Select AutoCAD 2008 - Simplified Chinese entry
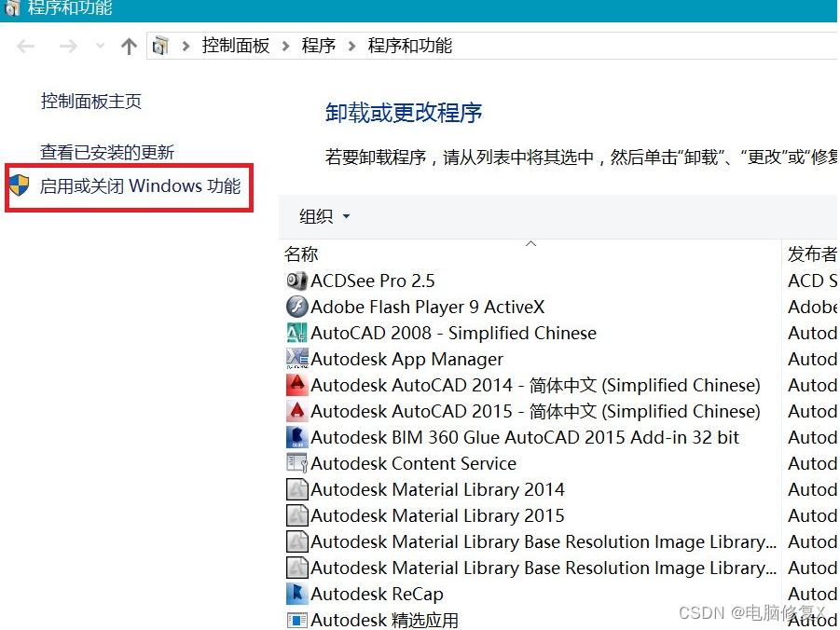This screenshot has width=840, height=630. tap(453, 333)
